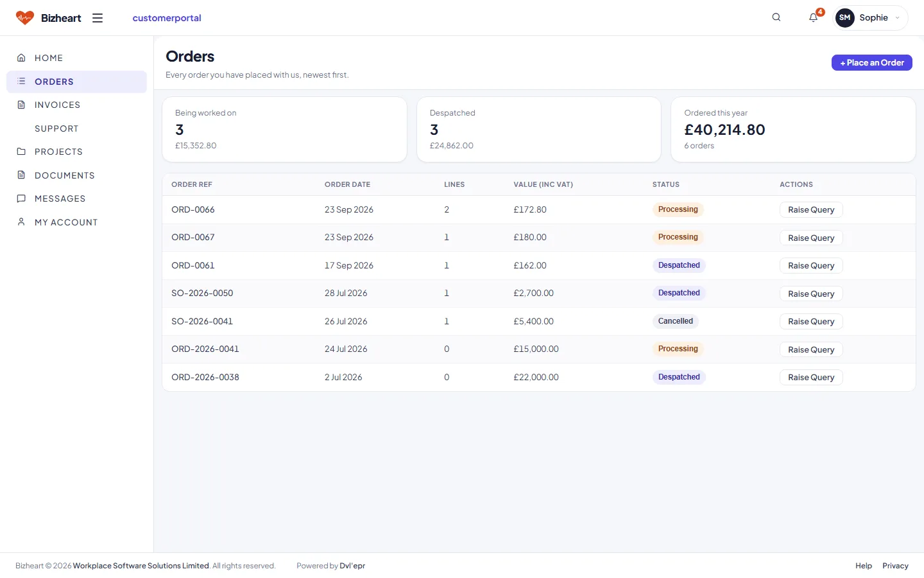Click the Place an Order button

click(872, 62)
